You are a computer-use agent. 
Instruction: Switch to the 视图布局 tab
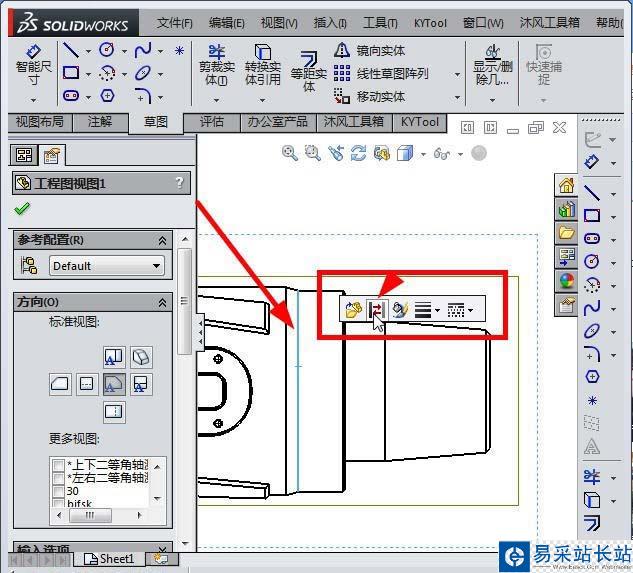click(40, 122)
